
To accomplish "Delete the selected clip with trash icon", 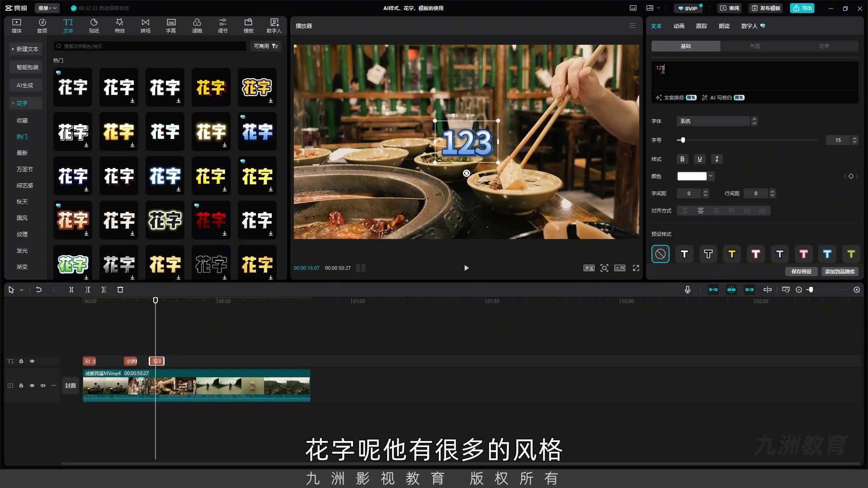I will point(120,290).
